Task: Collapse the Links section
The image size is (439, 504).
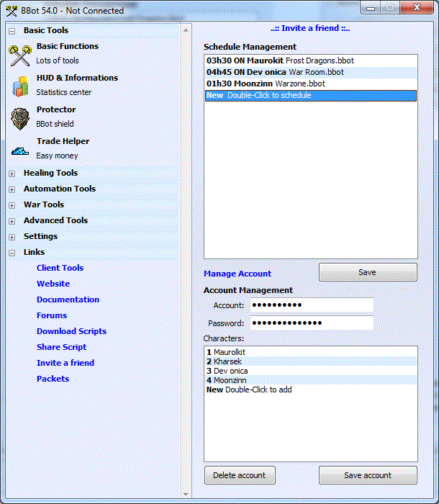Action: [12, 253]
